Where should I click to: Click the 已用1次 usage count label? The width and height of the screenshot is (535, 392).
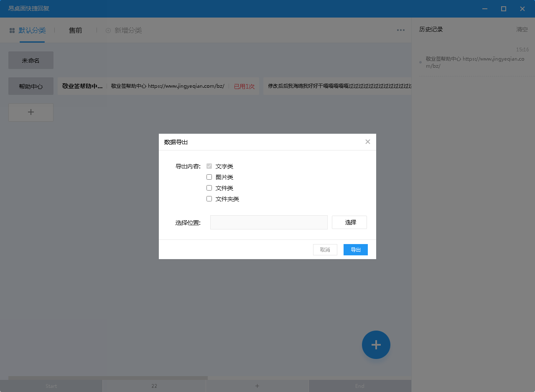244,86
